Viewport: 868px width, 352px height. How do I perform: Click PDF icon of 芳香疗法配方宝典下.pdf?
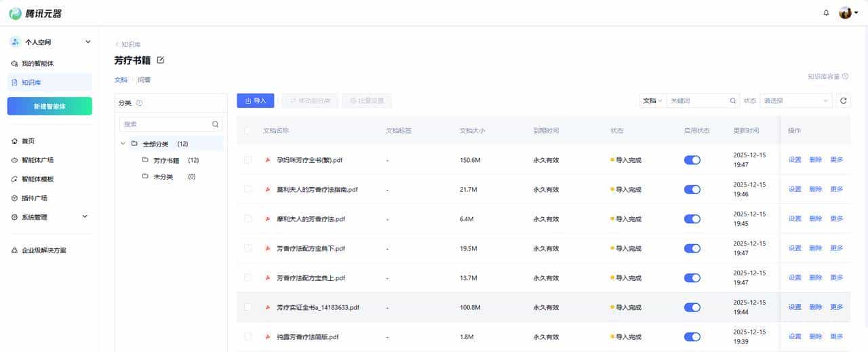tap(268, 248)
